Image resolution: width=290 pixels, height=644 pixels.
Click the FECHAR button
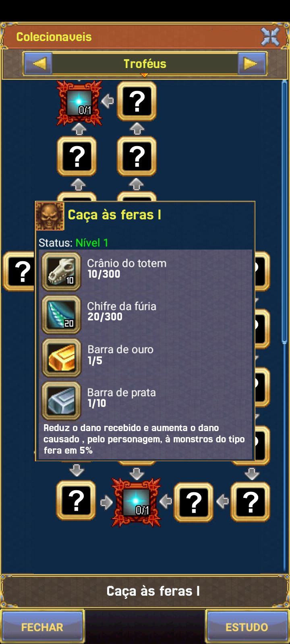[42, 627]
